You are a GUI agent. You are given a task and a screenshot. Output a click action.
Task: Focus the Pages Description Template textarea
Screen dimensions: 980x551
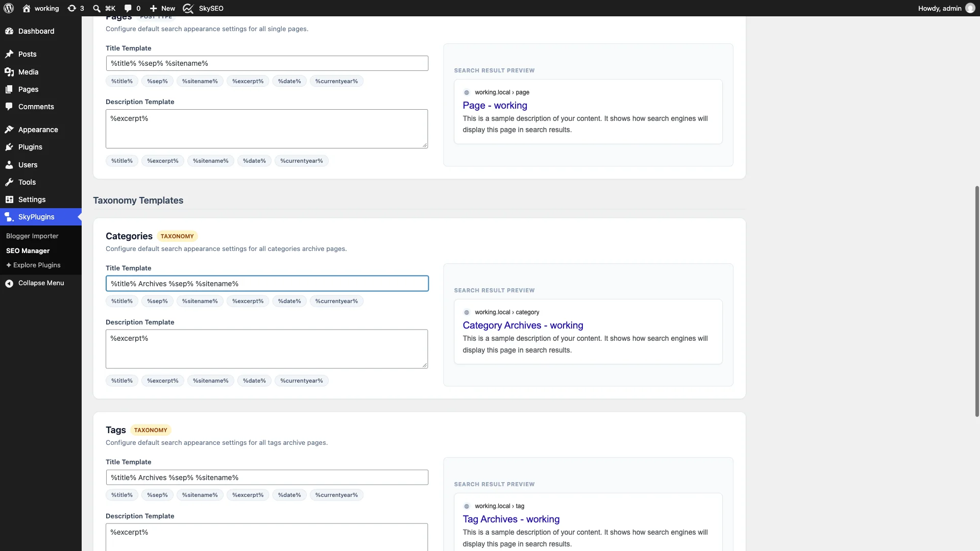(x=267, y=129)
